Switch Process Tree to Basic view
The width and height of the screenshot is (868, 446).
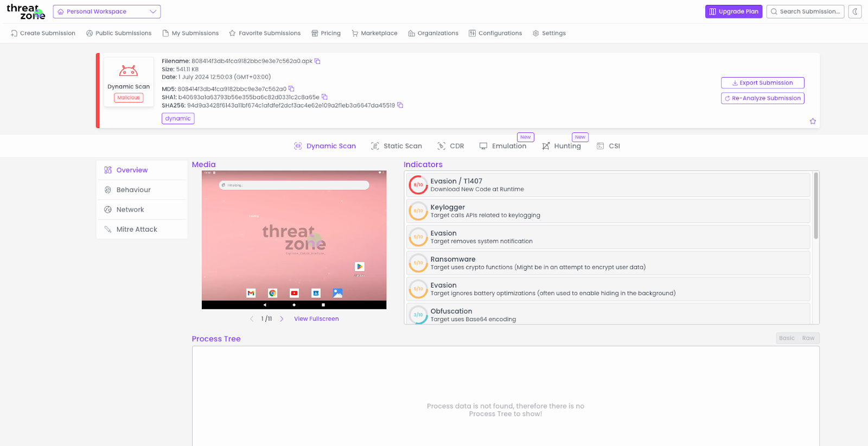click(787, 338)
